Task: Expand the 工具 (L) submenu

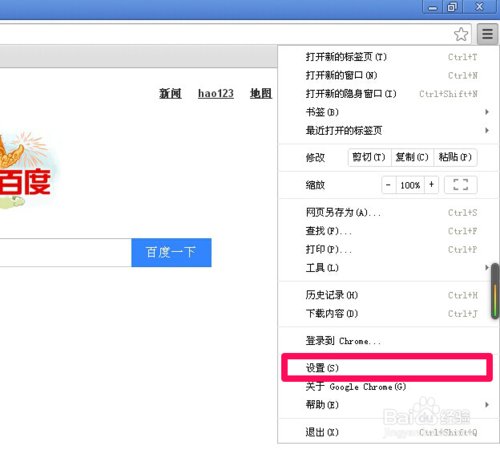Action: pyautogui.click(x=388, y=267)
